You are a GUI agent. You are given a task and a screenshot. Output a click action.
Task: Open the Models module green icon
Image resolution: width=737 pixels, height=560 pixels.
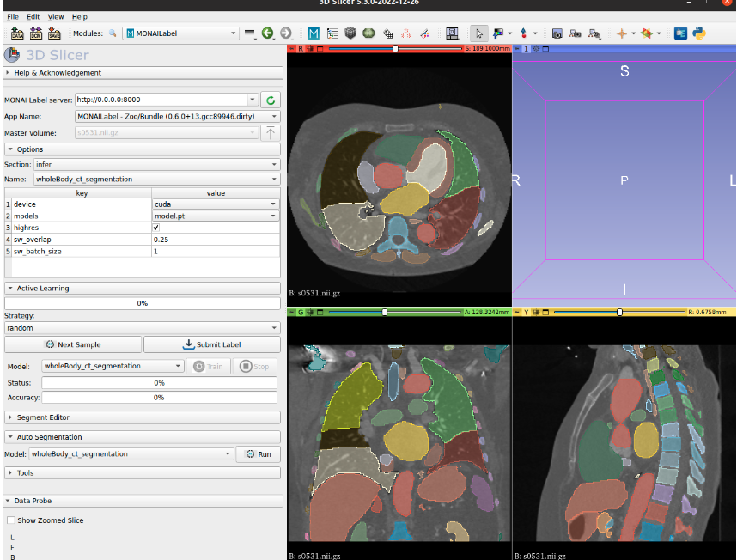point(368,33)
